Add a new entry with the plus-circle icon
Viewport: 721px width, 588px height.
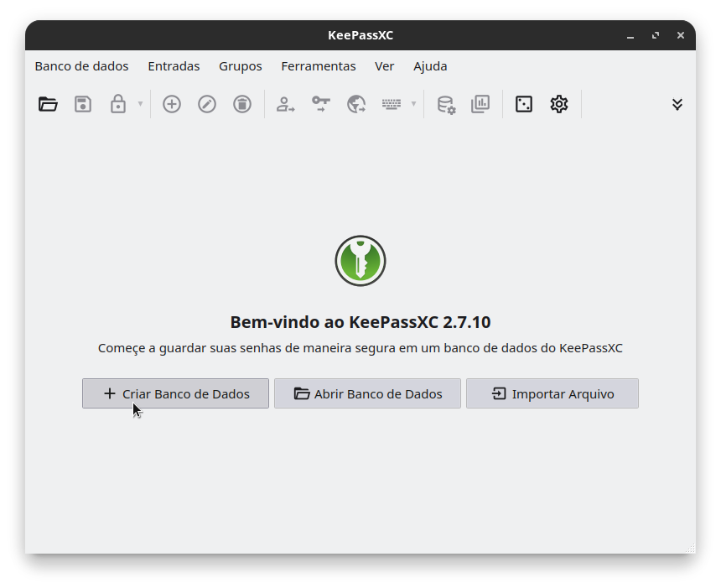pos(172,105)
